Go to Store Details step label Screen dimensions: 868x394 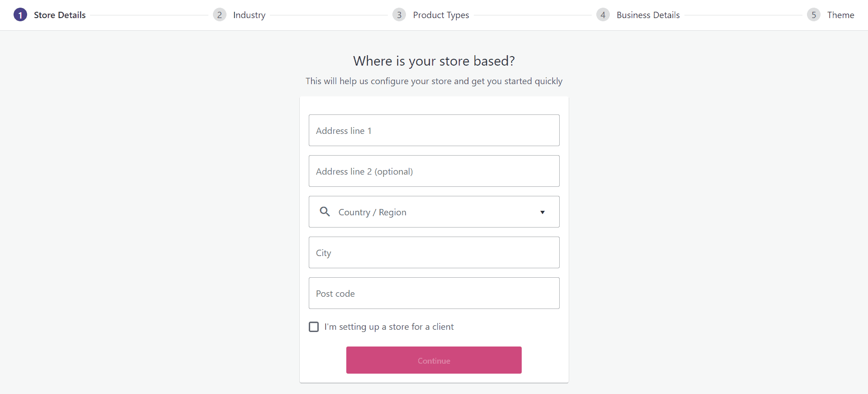(60, 15)
